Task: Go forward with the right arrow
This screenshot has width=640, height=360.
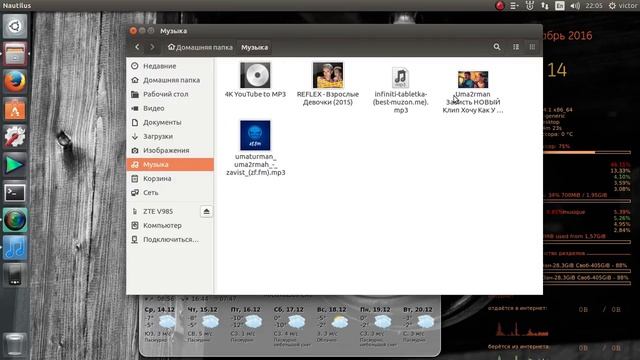Action: click(x=152, y=47)
